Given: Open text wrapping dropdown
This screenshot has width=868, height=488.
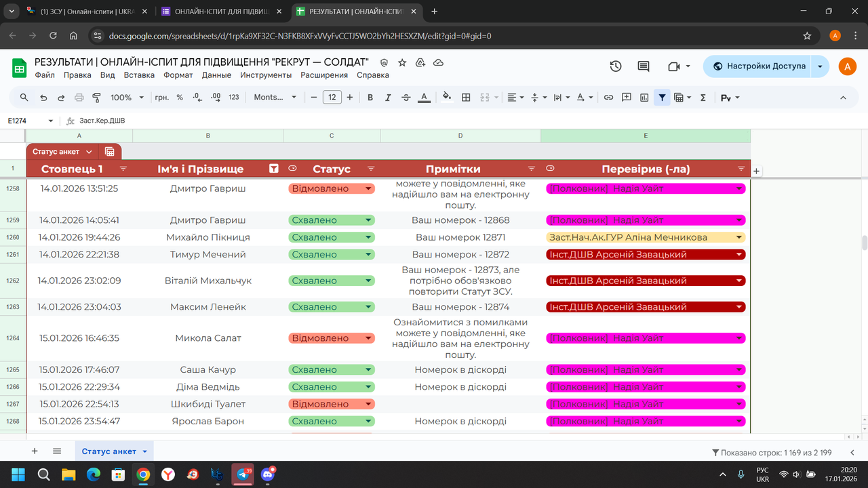Looking at the screenshot, I should coord(561,98).
